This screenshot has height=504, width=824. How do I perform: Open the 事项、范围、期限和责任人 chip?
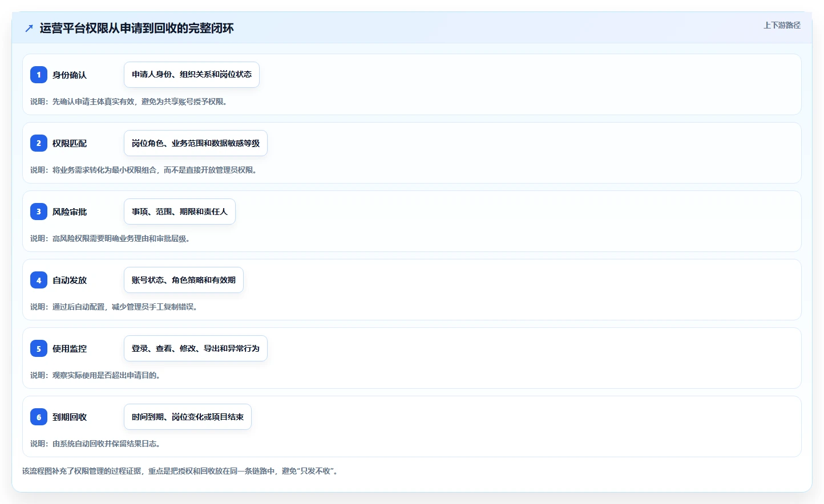coord(180,212)
